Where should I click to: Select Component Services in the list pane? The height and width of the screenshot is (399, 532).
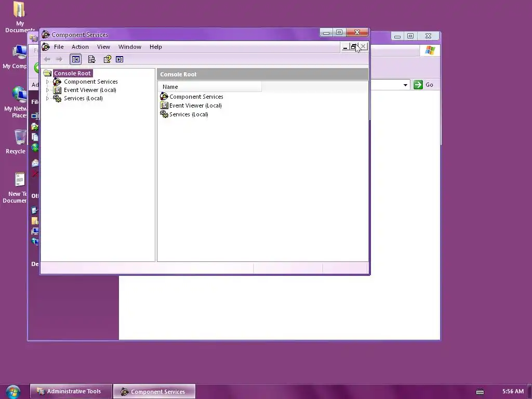tap(196, 97)
